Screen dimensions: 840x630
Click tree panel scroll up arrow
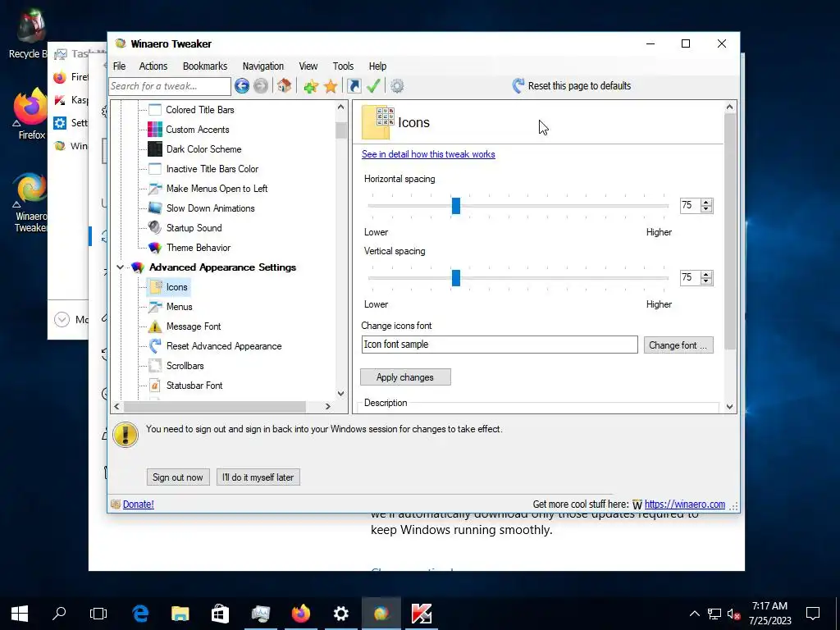click(340, 107)
